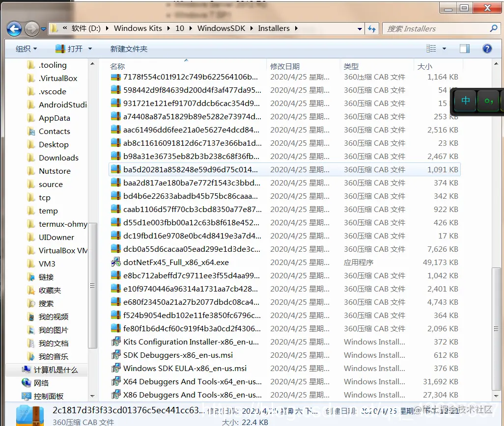Viewport: 504px width, 426px height.
Task: Click file list vertical scrollbar thumb
Action: [x=496, y=328]
